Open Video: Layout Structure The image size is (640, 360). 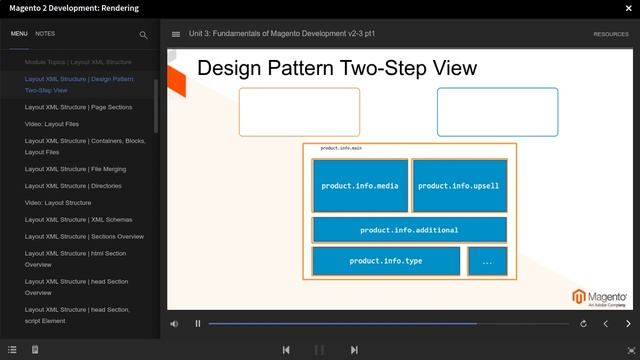click(x=58, y=203)
